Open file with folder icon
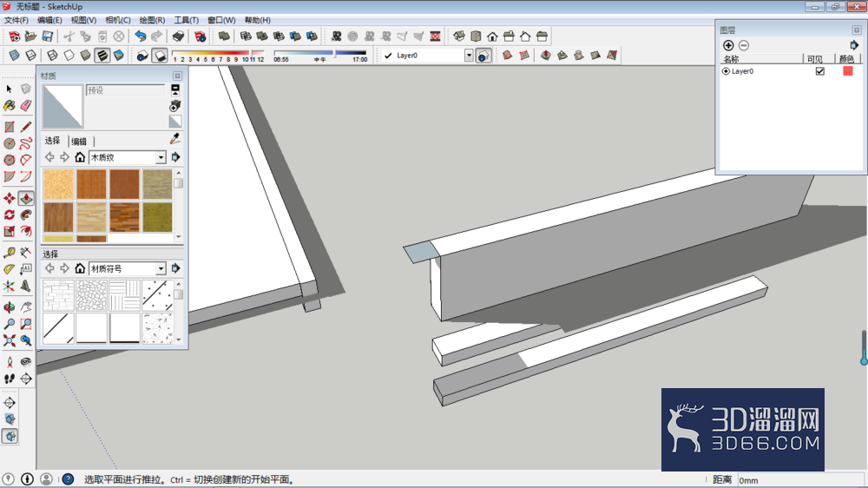The width and height of the screenshot is (868, 488). coord(31,36)
